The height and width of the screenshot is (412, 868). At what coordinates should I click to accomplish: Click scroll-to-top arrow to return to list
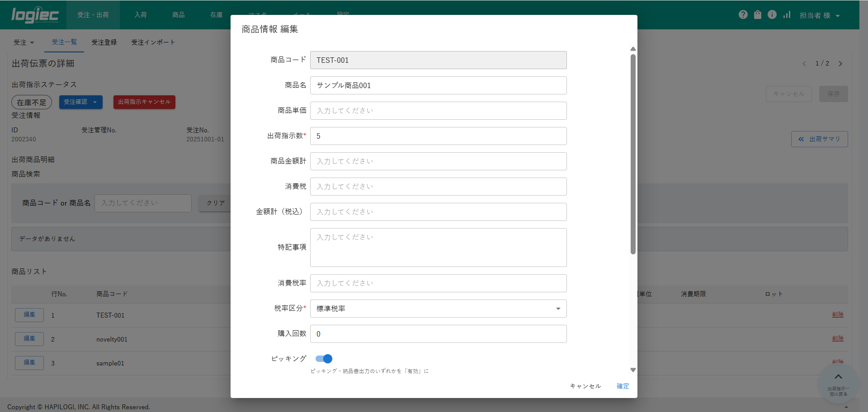[838, 382]
